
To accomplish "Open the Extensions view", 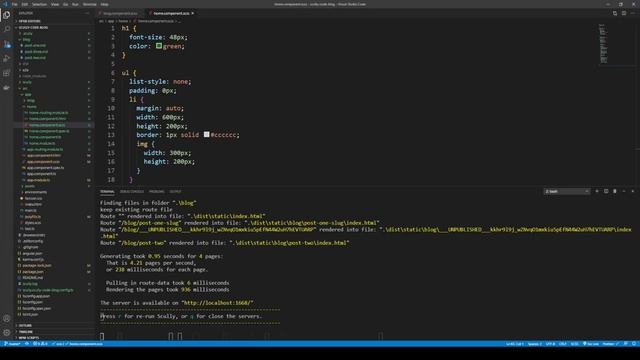I will click(7, 73).
